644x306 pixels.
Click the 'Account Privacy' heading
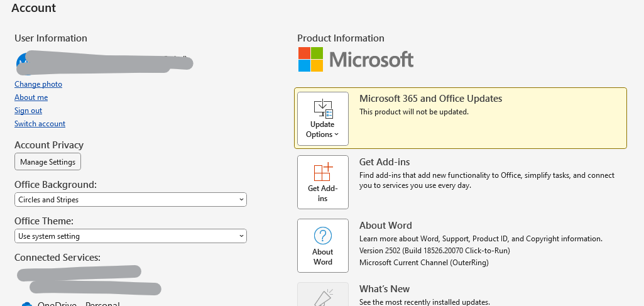(x=49, y=145)
